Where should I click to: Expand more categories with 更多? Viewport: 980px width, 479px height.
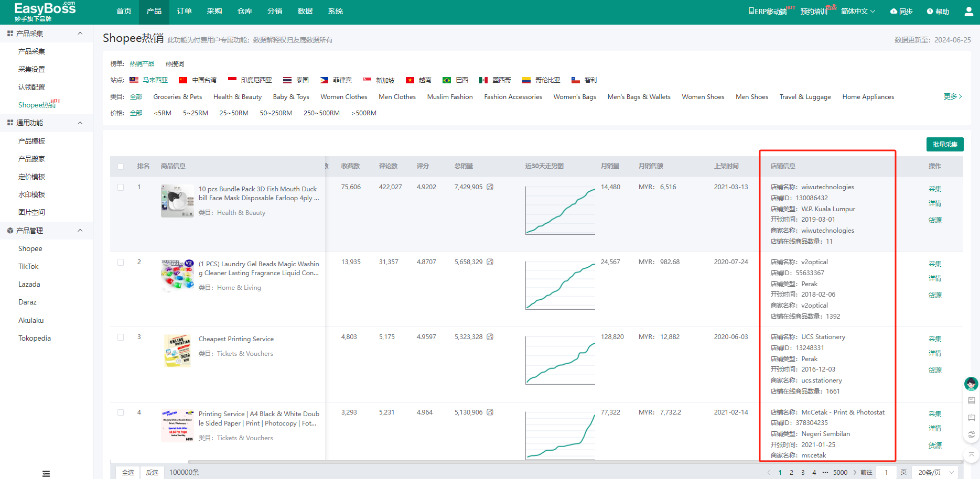click(x=953, y=96)
